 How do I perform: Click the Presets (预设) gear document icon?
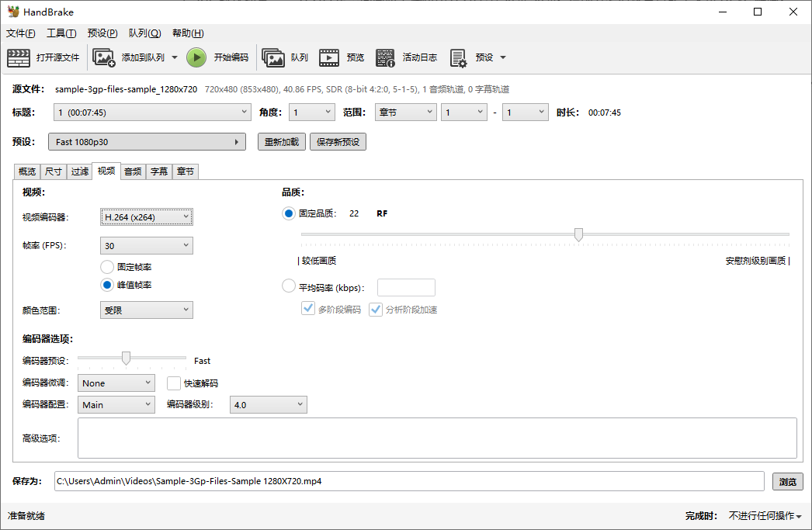pyautogui.click(x=458, y=57)
